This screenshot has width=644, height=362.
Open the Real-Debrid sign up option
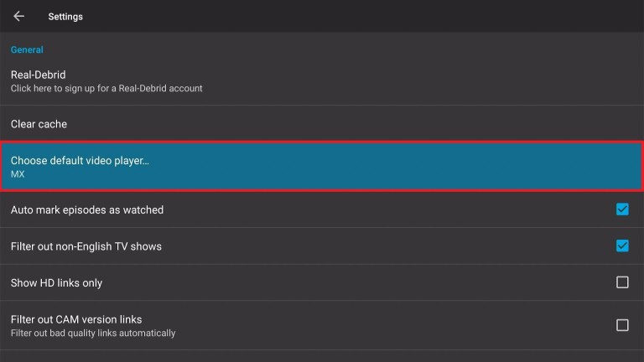click(322, 80)
